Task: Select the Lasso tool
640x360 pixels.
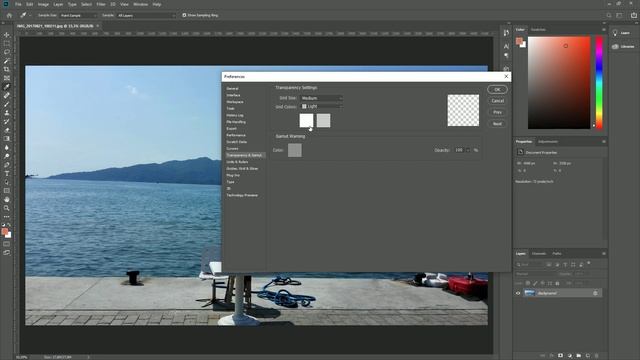Action: 7,52
